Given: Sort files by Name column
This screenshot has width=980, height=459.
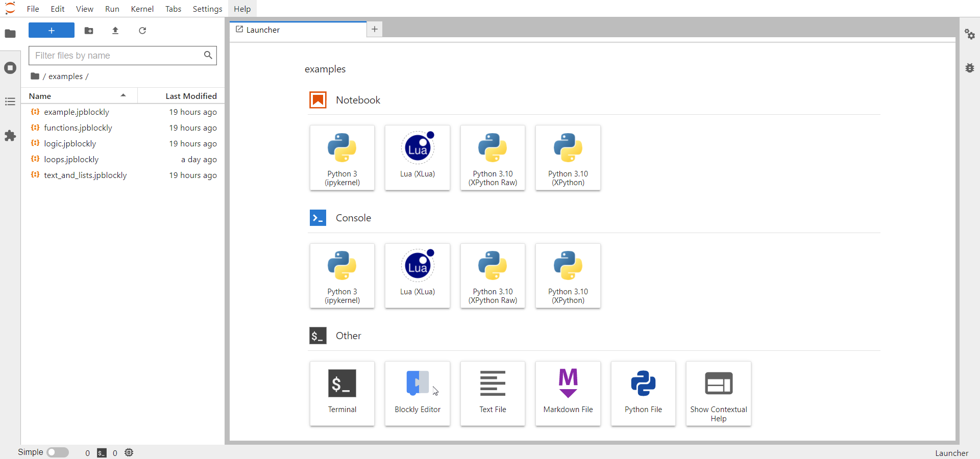Looking at the screenshot, I should click(79, 96).
